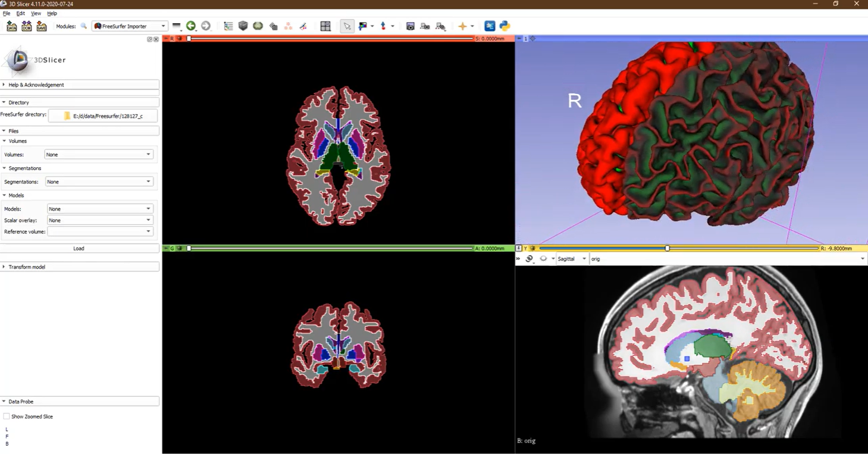Image resolution: width=868 pixels, height=454 pixels.
Task: Click the green back arrow module history icon
Action: click(x=191, y=26)
